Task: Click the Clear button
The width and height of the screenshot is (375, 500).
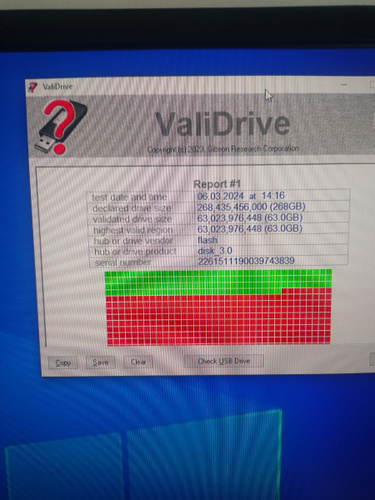Action: coord(138,362)
